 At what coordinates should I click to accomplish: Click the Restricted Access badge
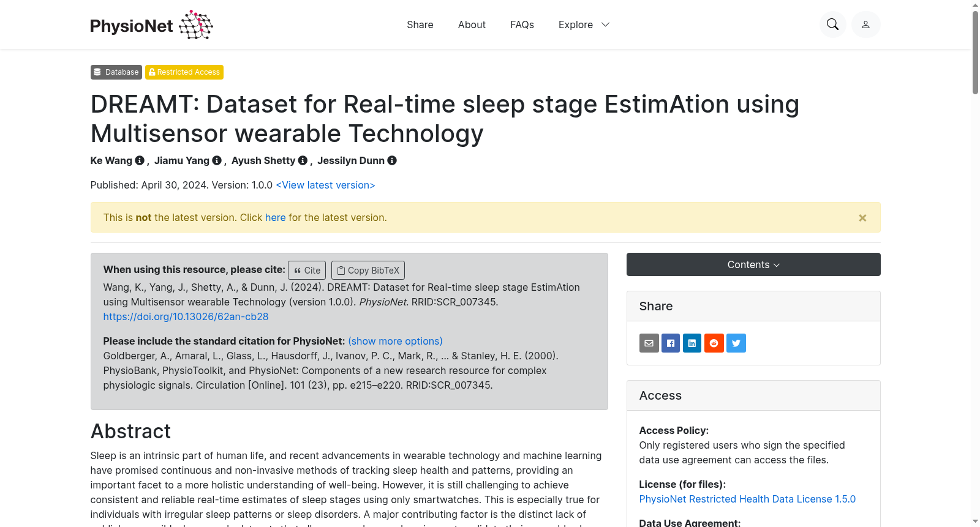184,72
